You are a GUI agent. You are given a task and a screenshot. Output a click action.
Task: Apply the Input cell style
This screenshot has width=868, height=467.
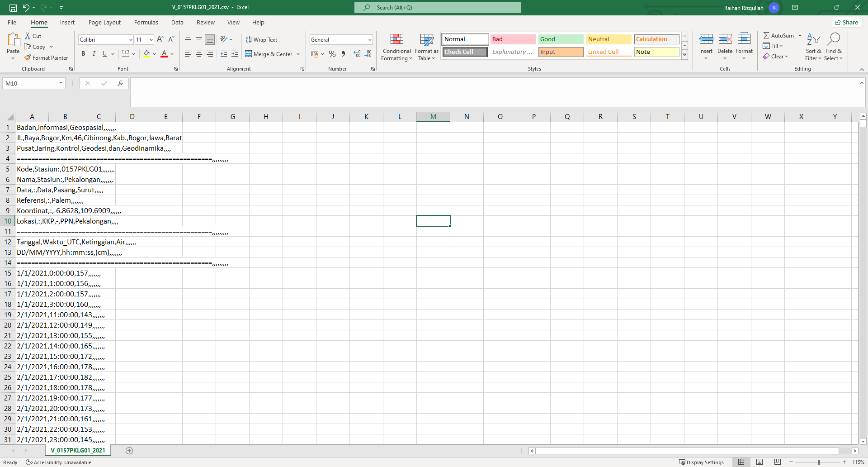point(561,52)
